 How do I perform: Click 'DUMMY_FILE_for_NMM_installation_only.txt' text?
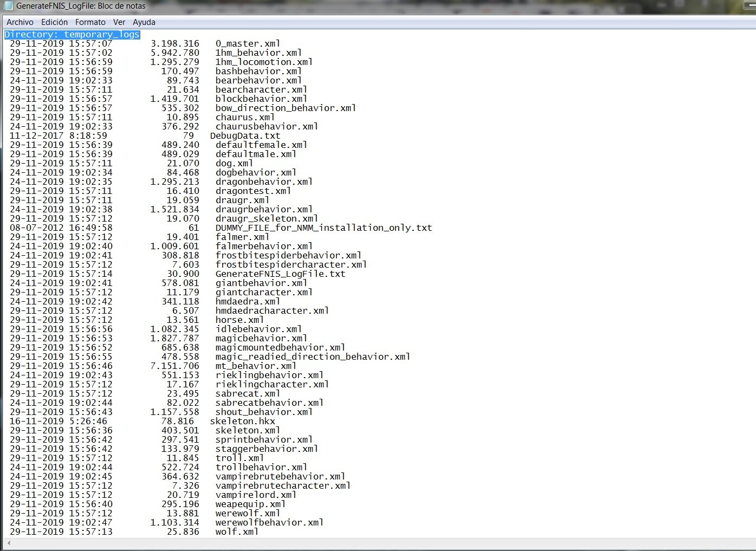324,228
